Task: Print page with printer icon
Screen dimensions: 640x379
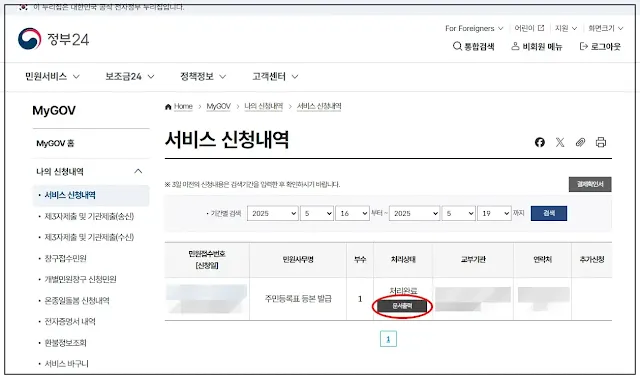Action: (x=601, y=142)
